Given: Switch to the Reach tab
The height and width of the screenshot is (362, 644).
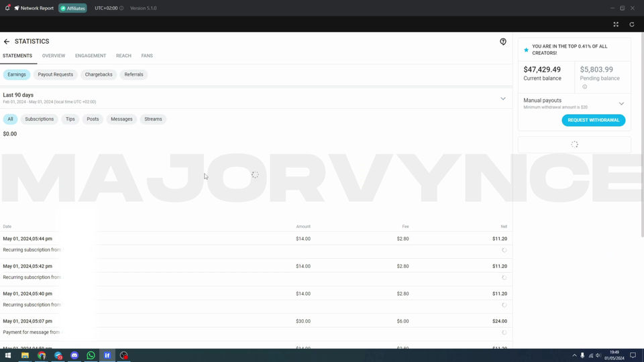Looking at the screenshot, I should click(x=123, y=56).
